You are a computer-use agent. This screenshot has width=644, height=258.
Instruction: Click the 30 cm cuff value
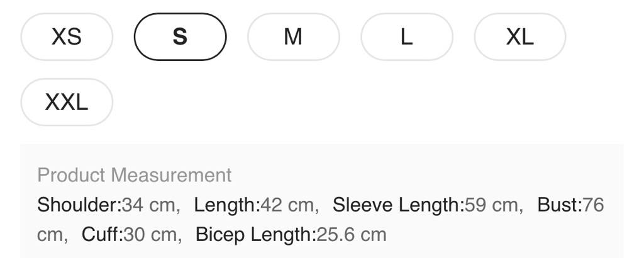(150, 235)
